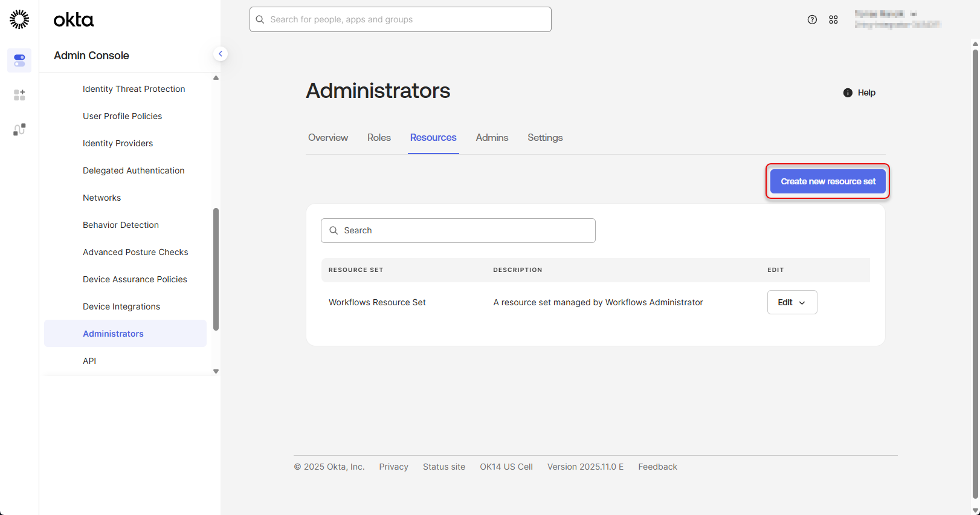The width and height of the screenshot is (980, 515).
Task: Click the Help info icon beside Administrators
Action: click(848, 92)
